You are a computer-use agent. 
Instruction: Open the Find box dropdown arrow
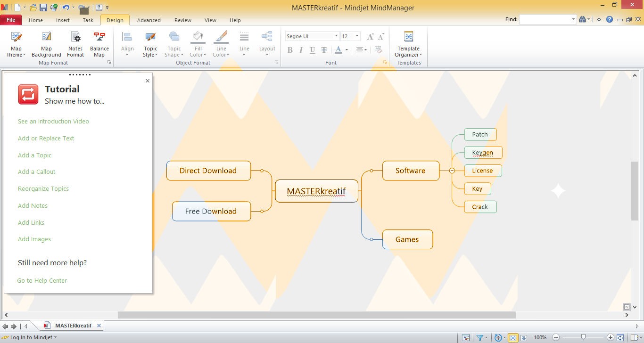point(574,19)
